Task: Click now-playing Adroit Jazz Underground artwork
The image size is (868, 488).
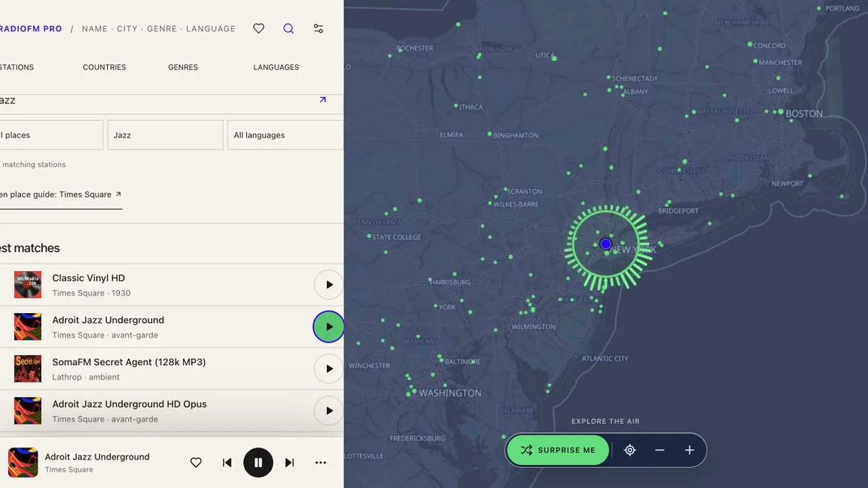Action: tap(23, 463)
